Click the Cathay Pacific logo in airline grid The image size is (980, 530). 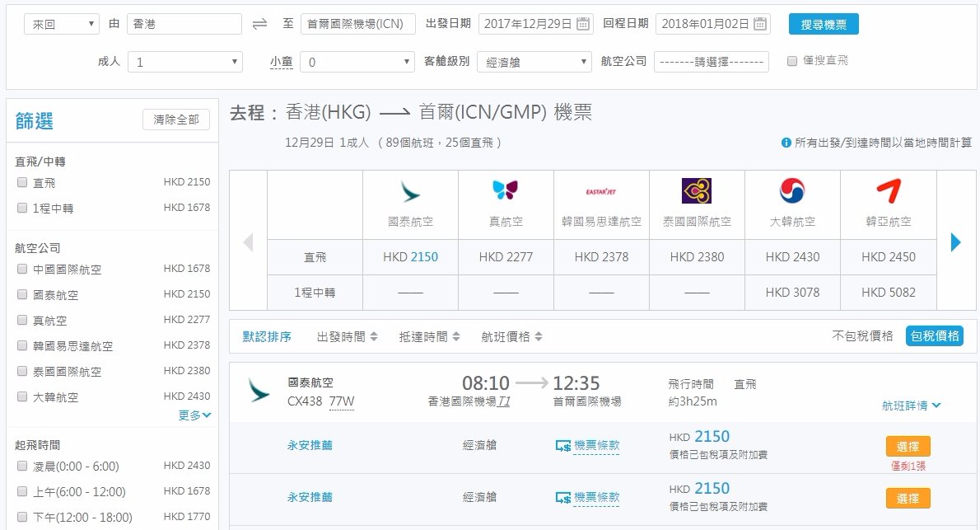pos(410,191)
